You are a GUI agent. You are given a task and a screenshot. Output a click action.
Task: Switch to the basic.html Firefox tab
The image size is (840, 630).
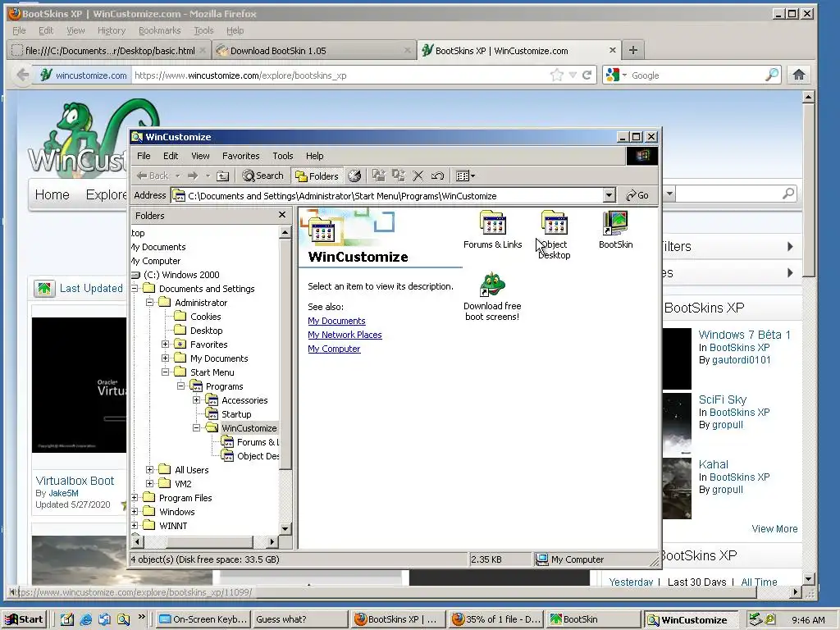(x=109, y=50)
